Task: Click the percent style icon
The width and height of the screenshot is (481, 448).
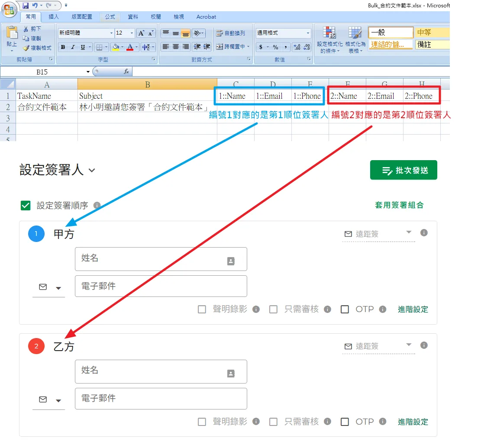Action: point(275,47)
